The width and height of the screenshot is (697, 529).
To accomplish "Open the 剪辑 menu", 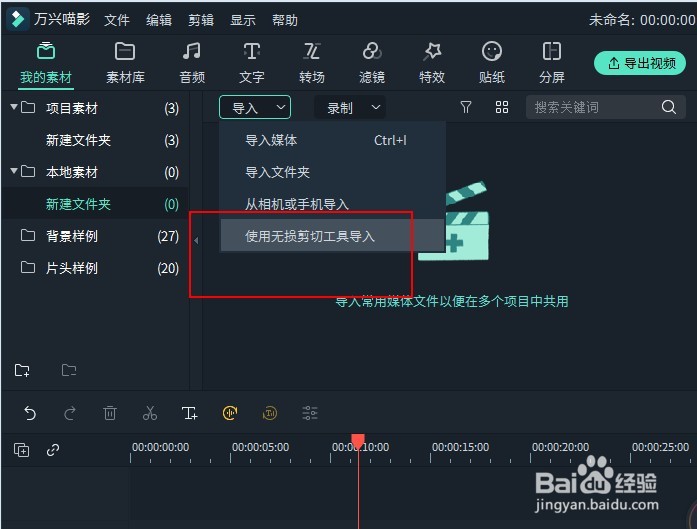I will click(201, 20).
